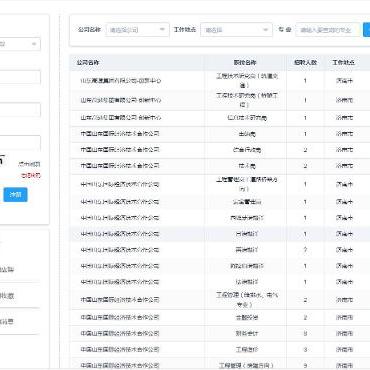The height and width of the screenshot is (370, 370).
Task: Select the 工程管理 (给排水、电气专业) position cell
Action: pyautogui.click(x=245, y=300)
